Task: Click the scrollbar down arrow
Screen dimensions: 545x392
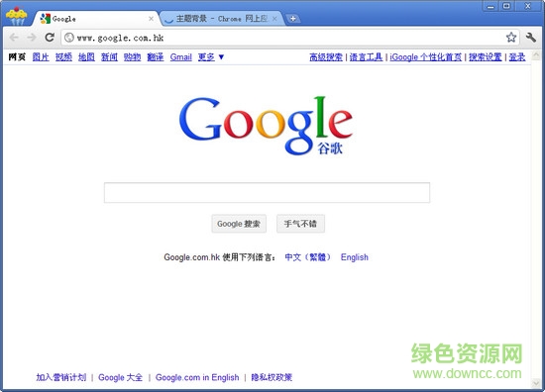Action: (x=536, y=383)
